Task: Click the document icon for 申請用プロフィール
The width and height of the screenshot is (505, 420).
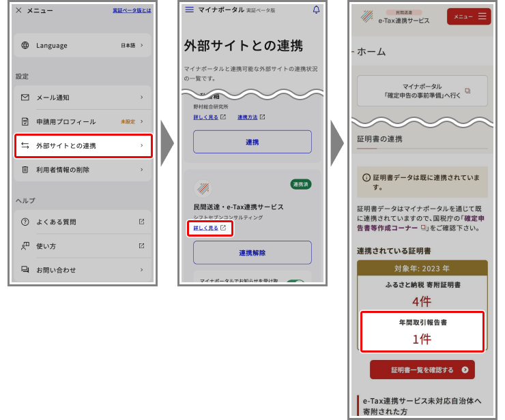Action: click(25, 121)
